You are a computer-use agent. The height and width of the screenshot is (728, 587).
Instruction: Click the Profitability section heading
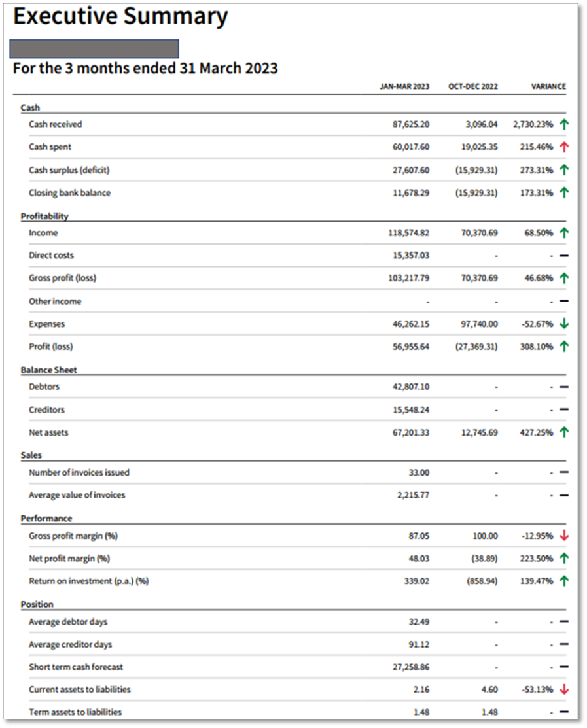click(x=44, y=216)
